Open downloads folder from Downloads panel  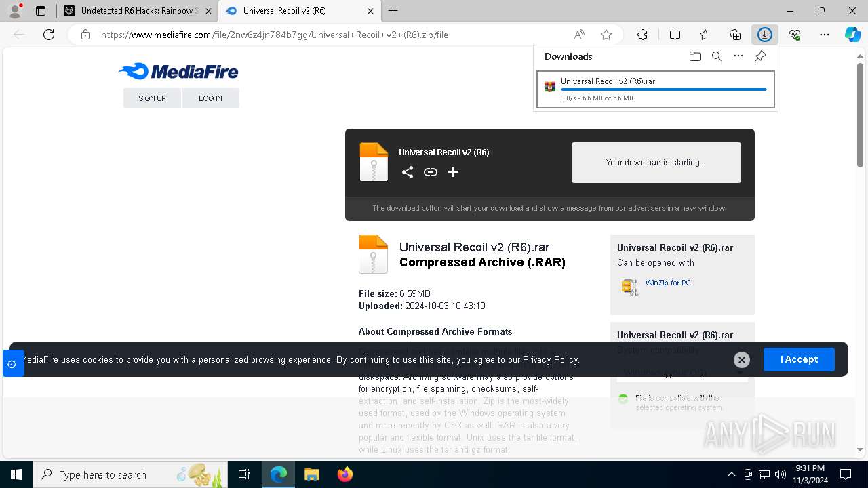coord(694,56)
